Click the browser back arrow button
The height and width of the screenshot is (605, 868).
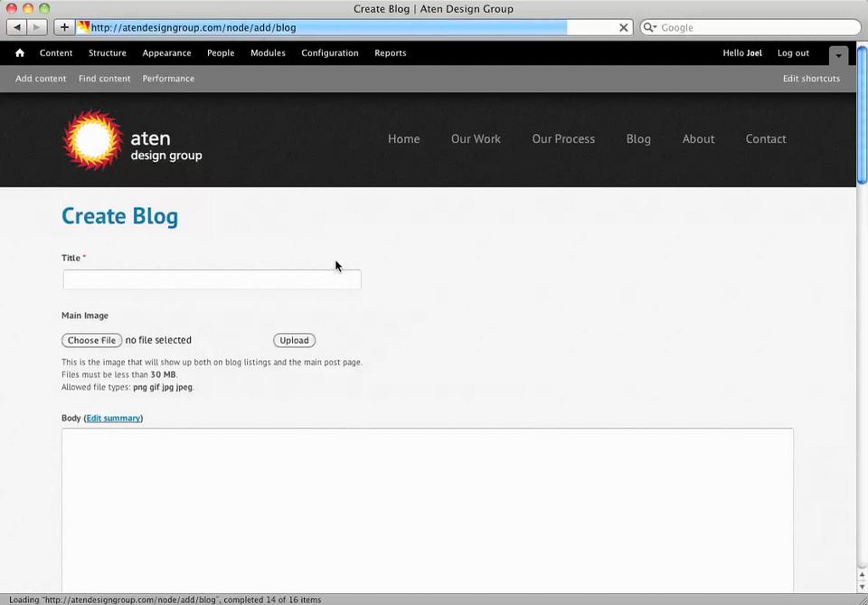[x=17, y=27]
